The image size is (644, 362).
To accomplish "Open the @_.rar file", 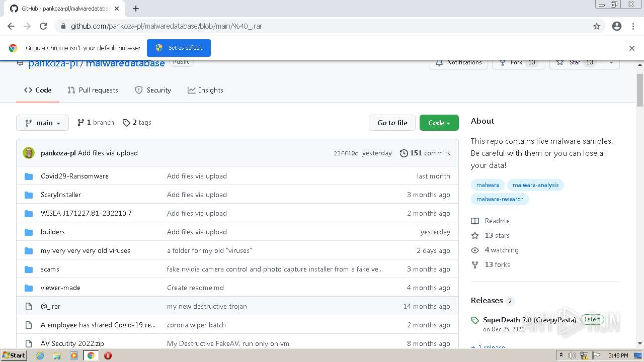I will [50, 306].
